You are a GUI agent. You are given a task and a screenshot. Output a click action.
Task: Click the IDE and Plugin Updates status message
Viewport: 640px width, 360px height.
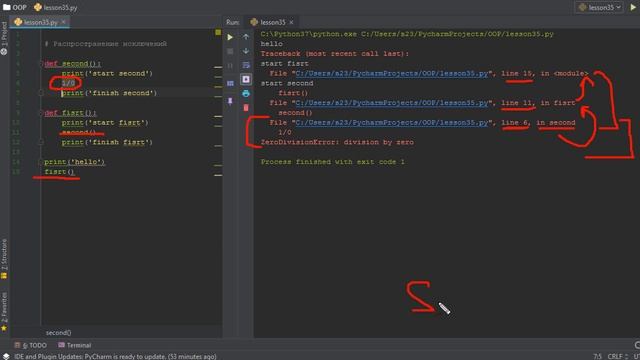click(x=115, y=356)
